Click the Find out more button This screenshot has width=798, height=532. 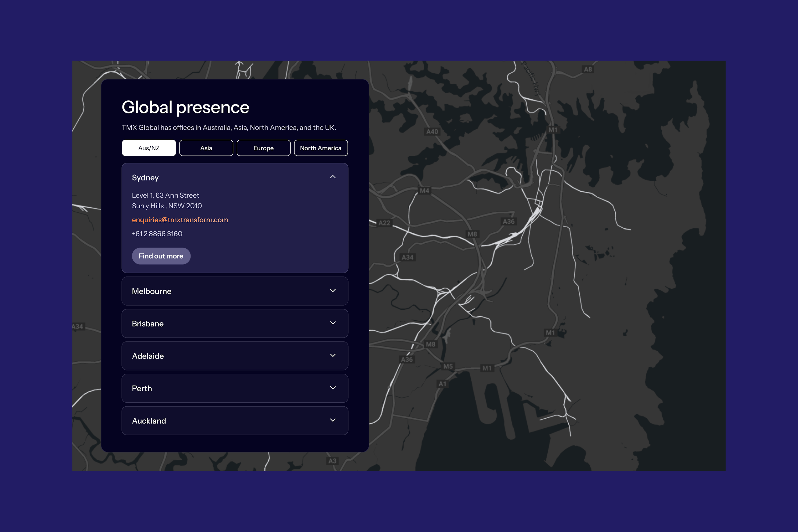coord(161,256)
